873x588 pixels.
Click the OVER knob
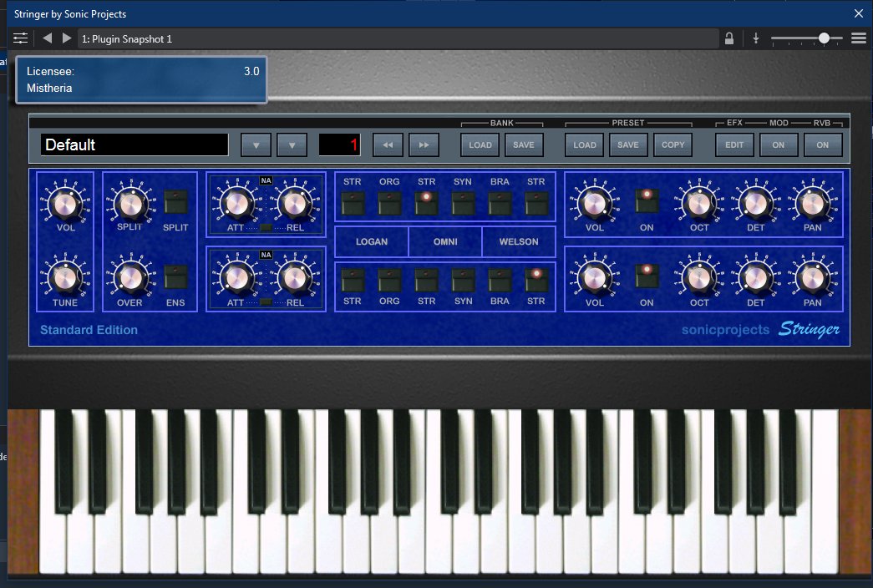131,277
